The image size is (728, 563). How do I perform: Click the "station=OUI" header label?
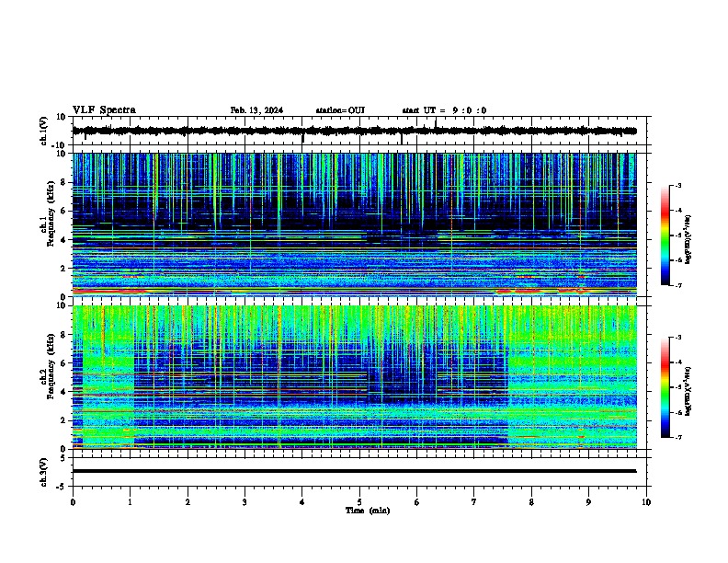[340, 110]
